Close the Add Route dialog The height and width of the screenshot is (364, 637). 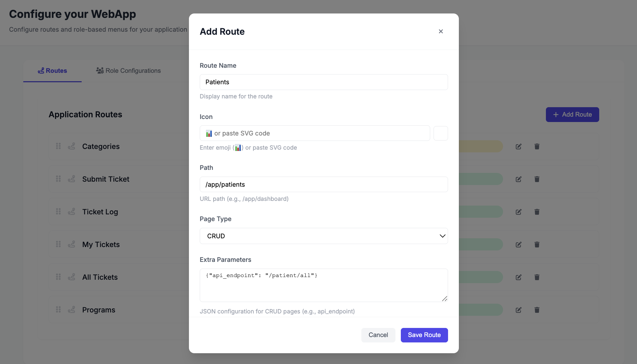tap(441, 31)
